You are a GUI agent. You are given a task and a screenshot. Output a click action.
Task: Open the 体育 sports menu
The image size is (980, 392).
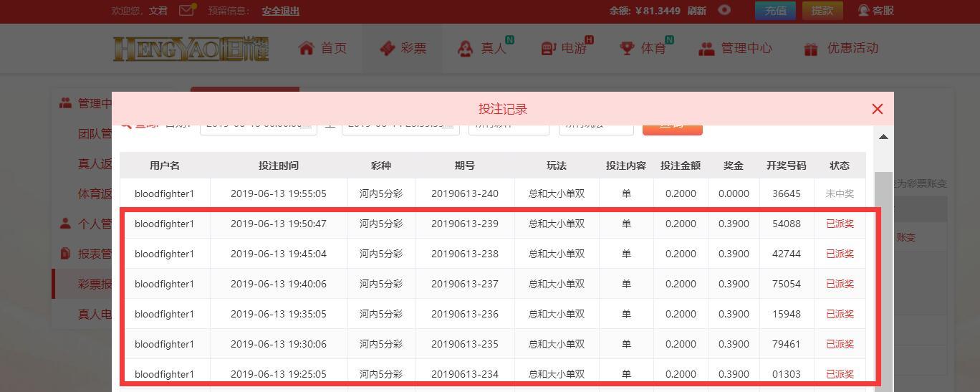pyautogui.click(x=645, y=48)
